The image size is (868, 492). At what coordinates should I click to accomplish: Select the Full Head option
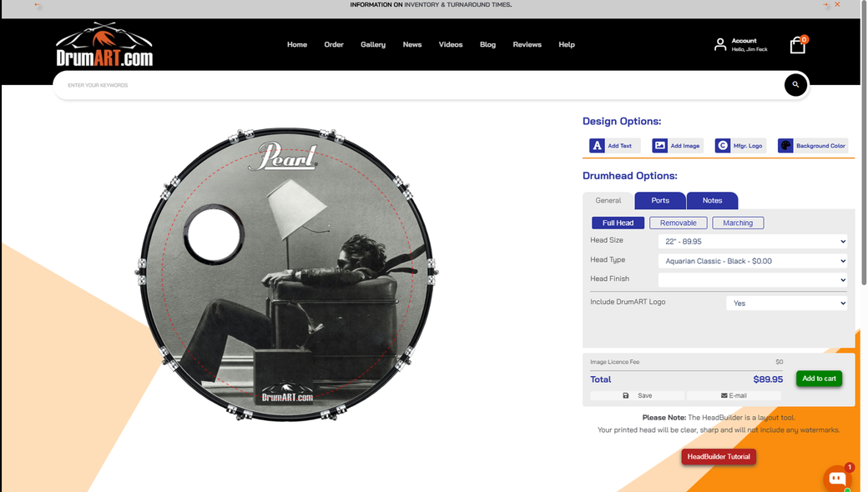click(618, 223)
